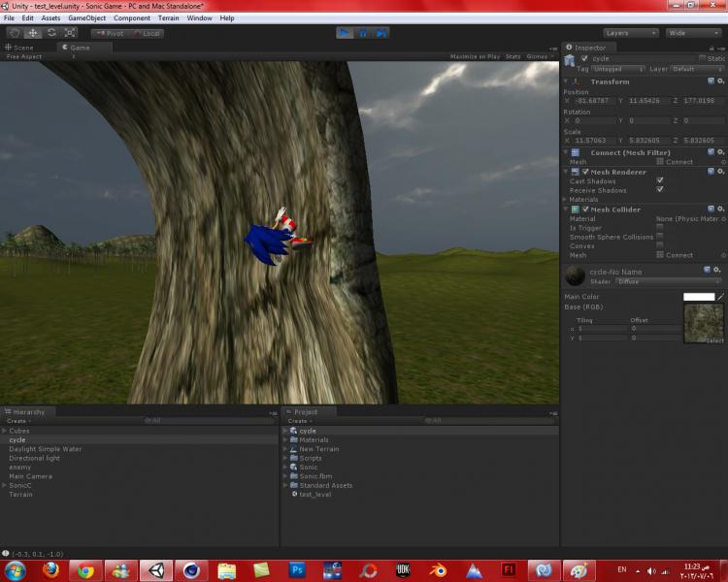Click the Main Color white swatch
The image size is (728, 582).
tap(699, 297)
